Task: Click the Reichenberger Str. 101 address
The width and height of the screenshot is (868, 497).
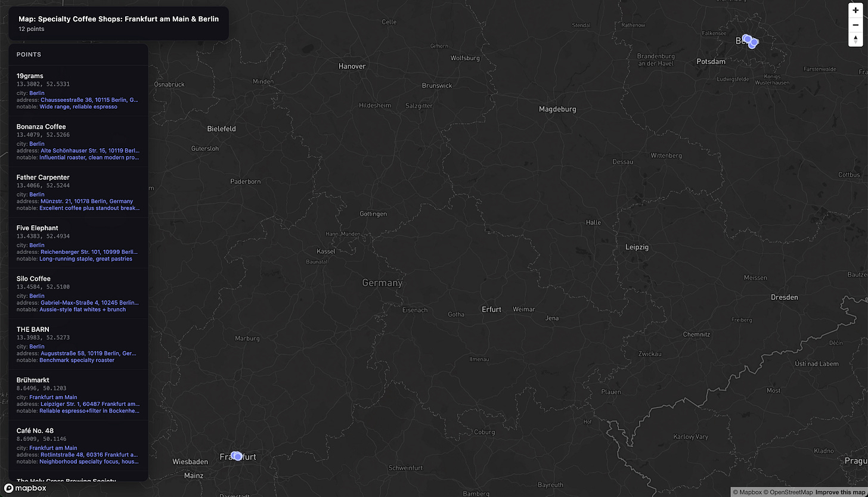Action: [89, 252]
